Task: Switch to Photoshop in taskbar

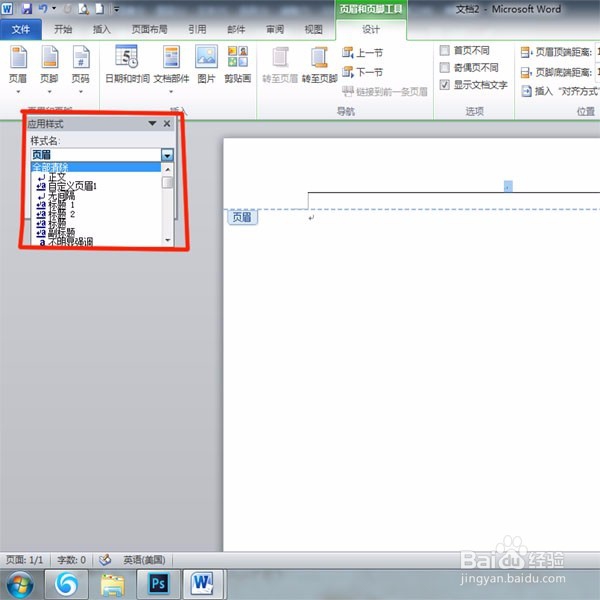Action: (x=158, y=584)
